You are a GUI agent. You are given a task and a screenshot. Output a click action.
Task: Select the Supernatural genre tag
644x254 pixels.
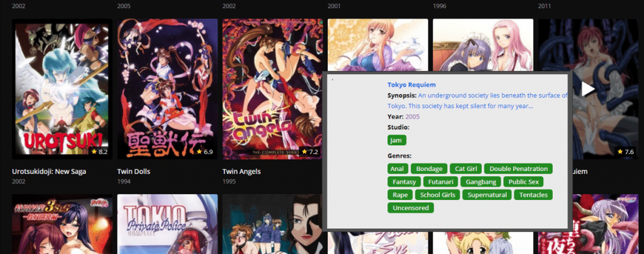487,195
